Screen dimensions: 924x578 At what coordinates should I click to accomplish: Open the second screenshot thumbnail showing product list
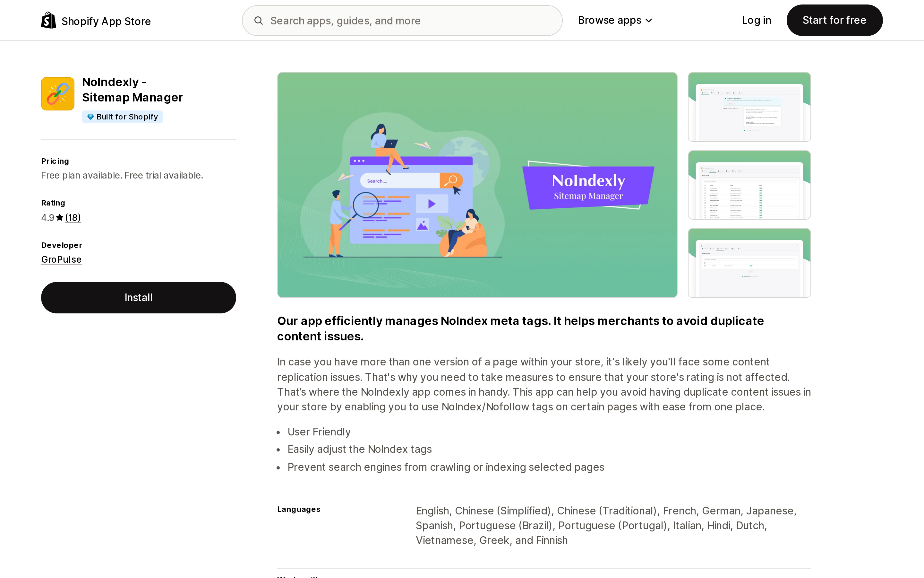[x=749, y=185]
